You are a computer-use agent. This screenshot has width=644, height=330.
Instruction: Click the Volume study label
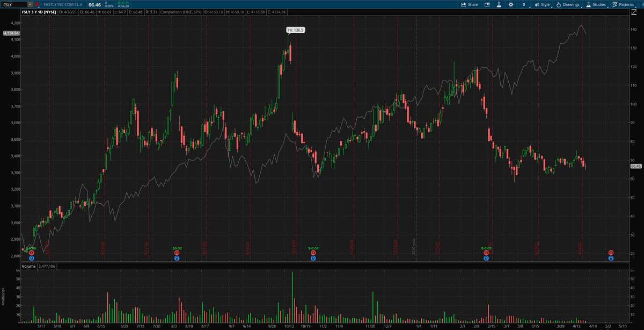[x=28, y=266]
